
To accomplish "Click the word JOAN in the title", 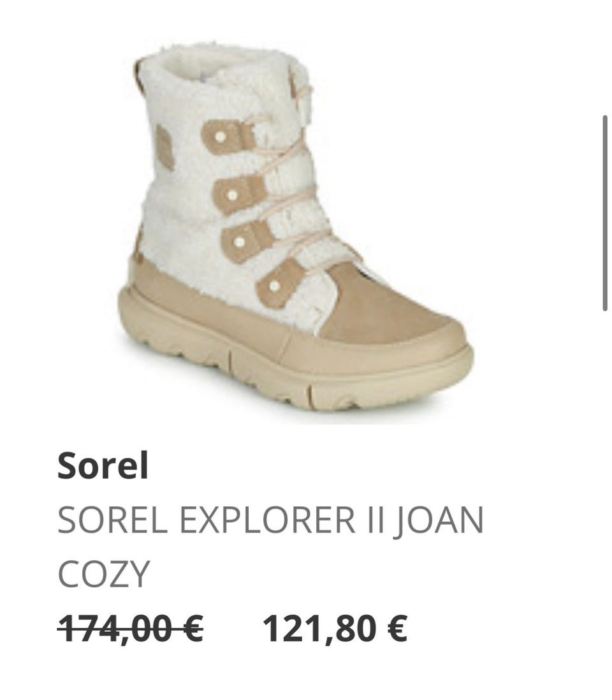I will tap(439, 520).
